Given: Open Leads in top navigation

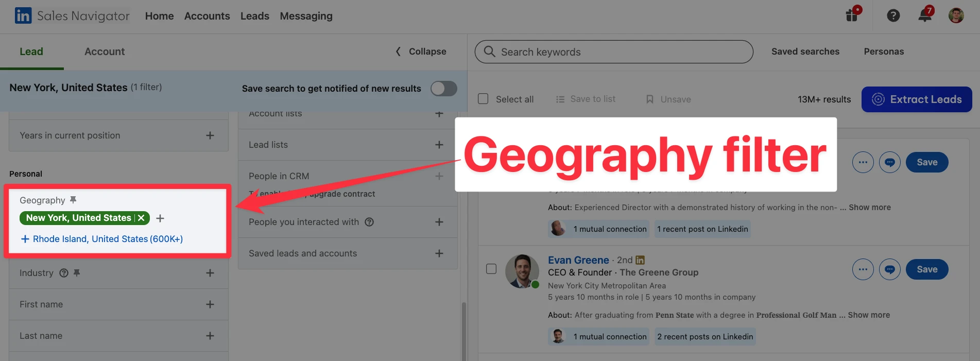Looking at the screenshot, I should (255, 16).
